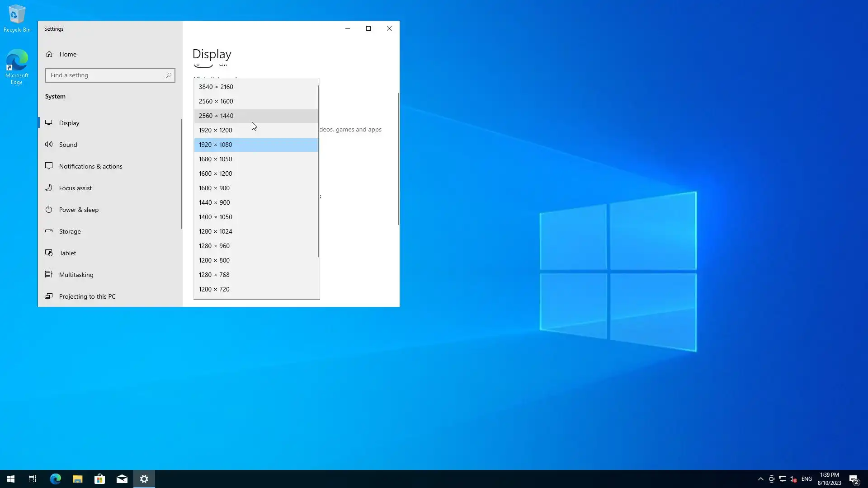Switch to Multitasking settings page
The height and width of the screenshot is (488, 868).
click(x=76, y=275)
